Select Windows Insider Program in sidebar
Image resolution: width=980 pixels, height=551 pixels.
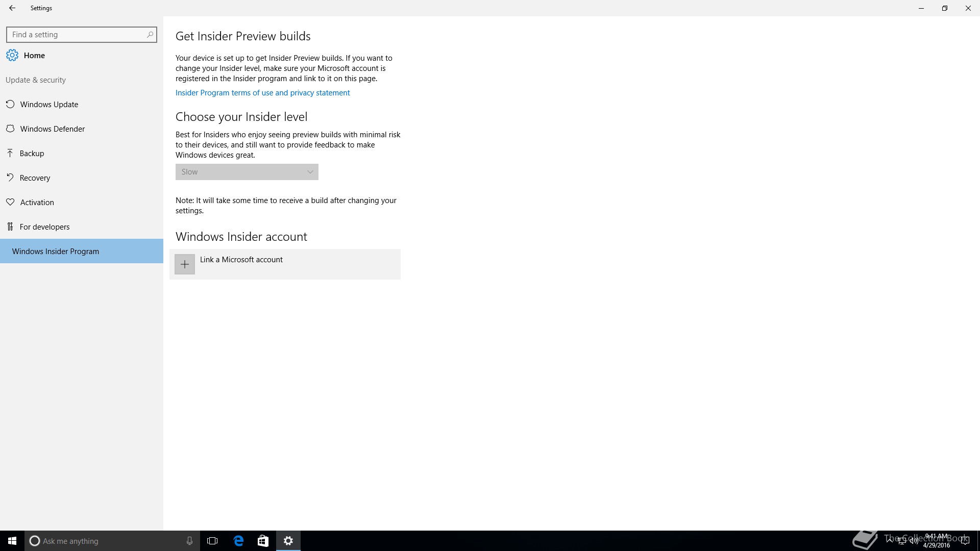click(82, 251)
